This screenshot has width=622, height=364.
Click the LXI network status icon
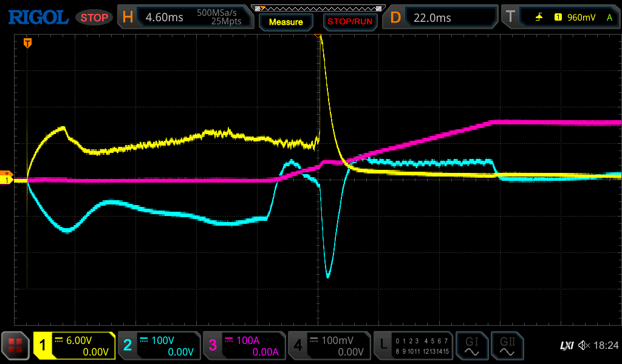pos(566,346)
